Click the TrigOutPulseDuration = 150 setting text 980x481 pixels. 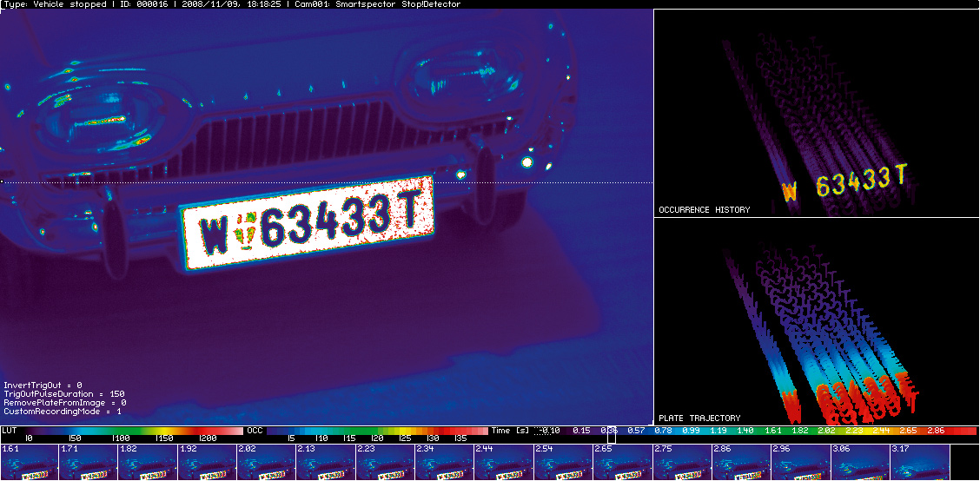point(64,393)
